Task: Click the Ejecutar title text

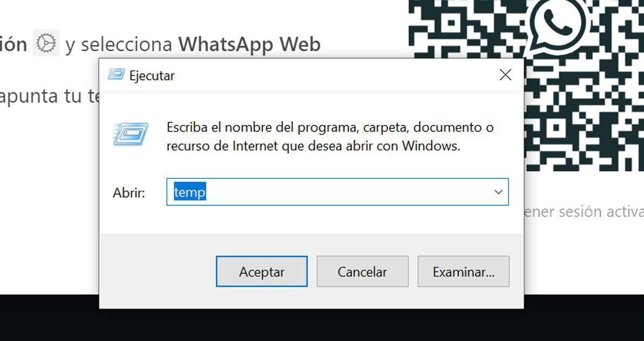Action: tap(152, 75)
